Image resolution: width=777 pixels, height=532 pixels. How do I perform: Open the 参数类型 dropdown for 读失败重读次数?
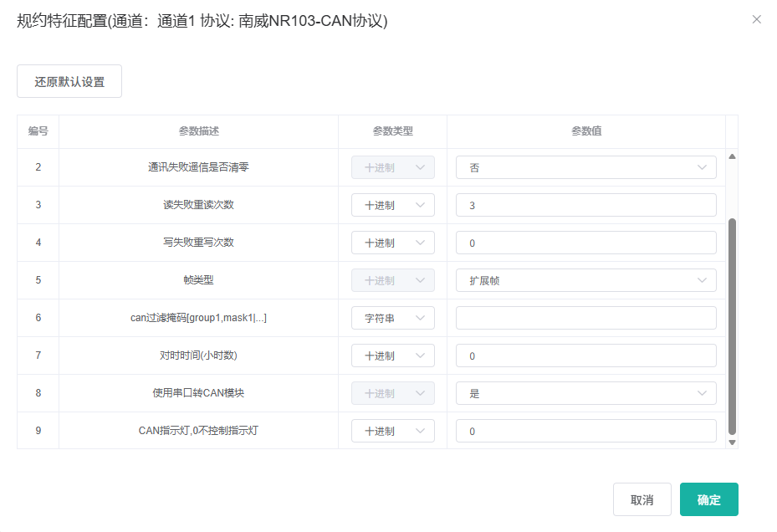392,205
